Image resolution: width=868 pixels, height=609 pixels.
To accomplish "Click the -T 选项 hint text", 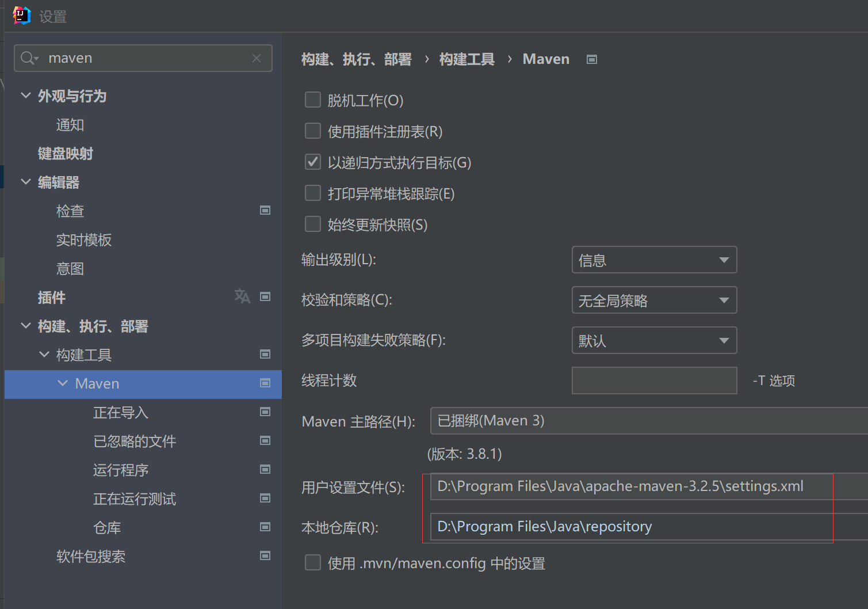I will coord(774,380).
